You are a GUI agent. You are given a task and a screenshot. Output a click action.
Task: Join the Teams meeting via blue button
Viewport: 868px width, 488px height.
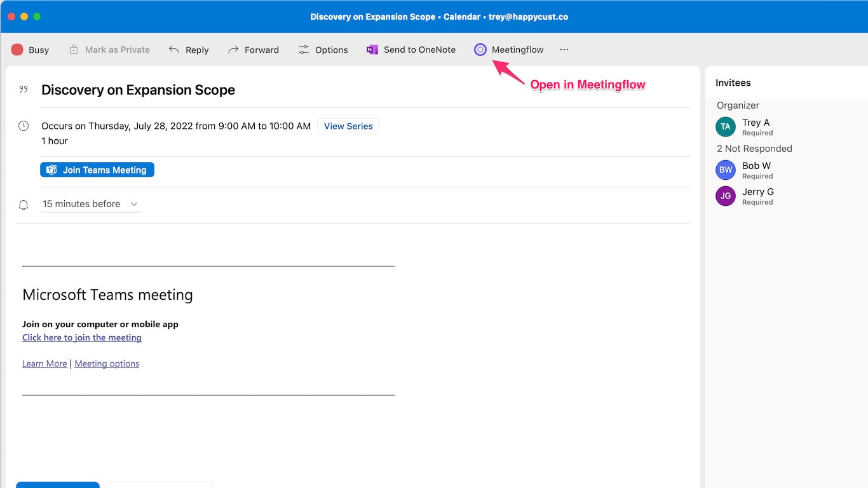(x=97, y=170)
